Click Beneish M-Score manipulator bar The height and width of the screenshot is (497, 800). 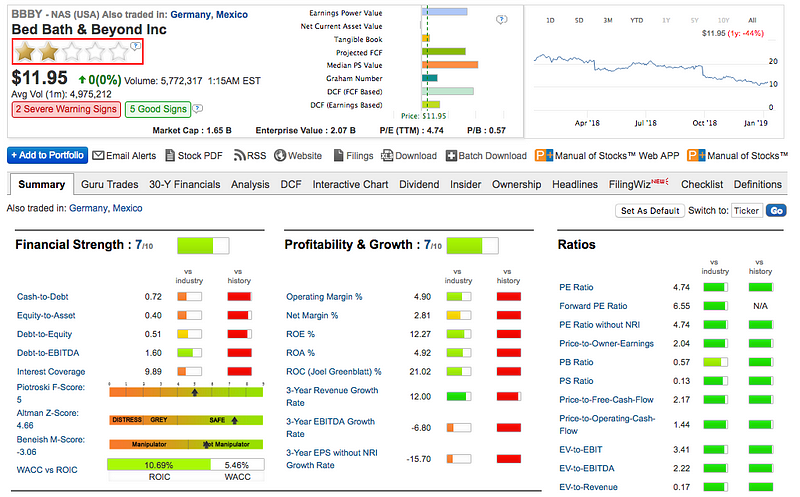click(x=186, y=444)
